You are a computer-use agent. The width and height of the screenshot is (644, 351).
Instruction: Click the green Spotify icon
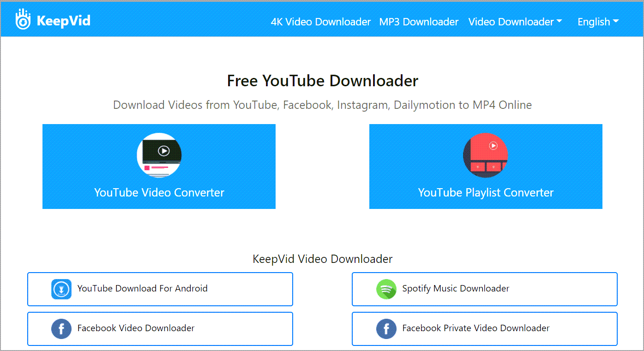(x=386, y=289)
